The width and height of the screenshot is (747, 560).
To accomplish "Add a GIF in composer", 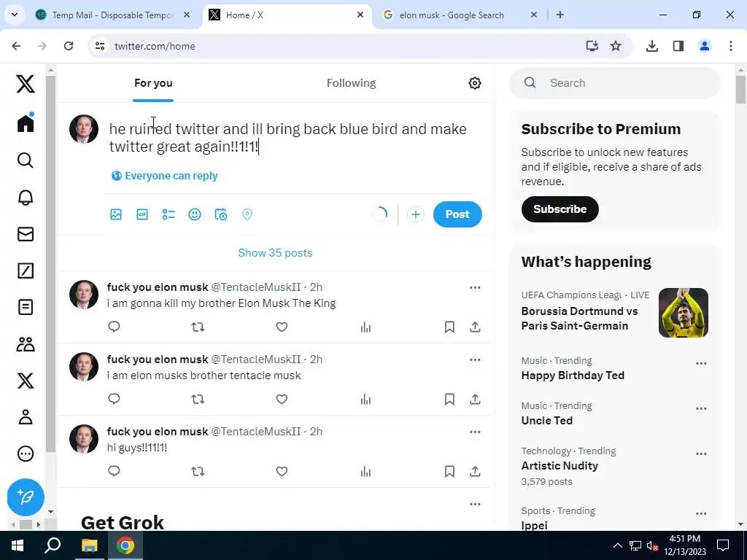I will click(x=142, y=214).
